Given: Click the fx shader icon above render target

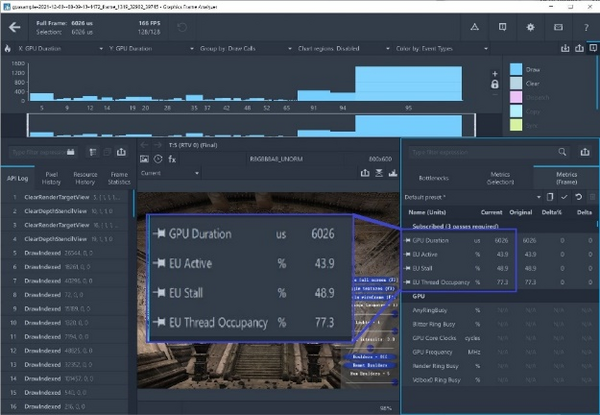Looking at the screenshot, I should click(172, 159).
